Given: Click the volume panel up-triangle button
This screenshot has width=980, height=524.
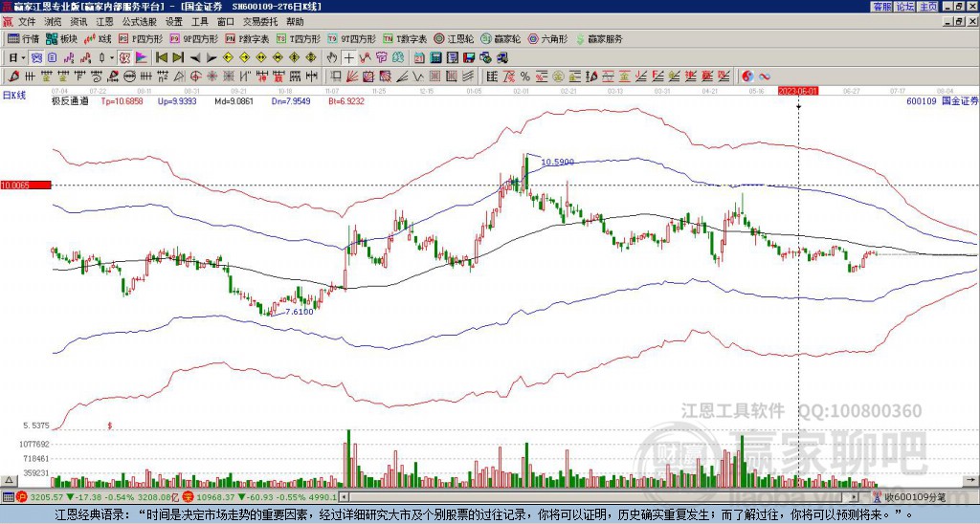Looking at the screenshot, I should pyautogui.click(x=9, y=480).
